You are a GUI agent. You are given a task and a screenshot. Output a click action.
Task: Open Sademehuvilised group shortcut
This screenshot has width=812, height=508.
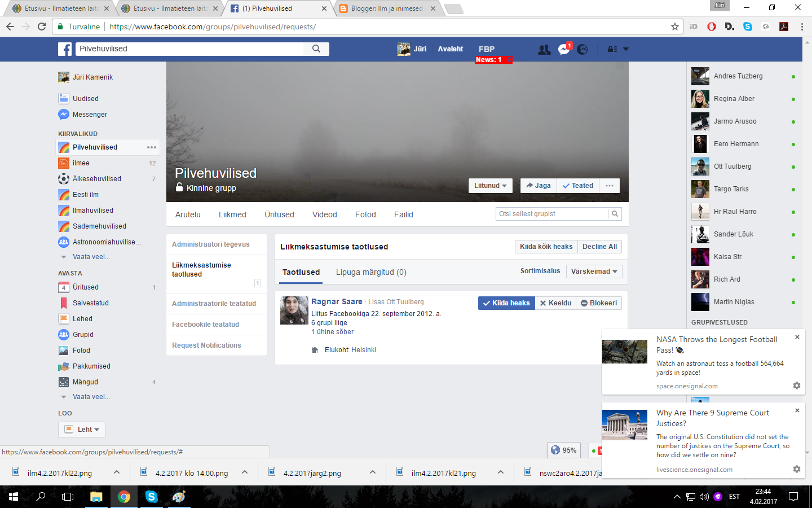[99, 226]
